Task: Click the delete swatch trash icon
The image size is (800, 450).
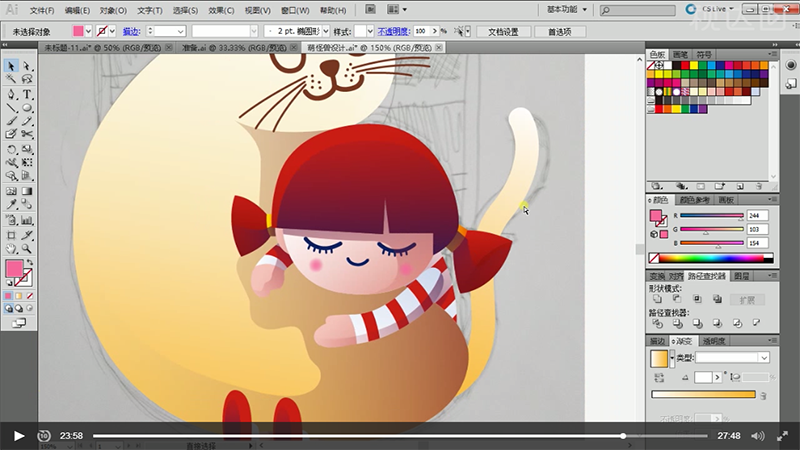Action: [759, 186]
